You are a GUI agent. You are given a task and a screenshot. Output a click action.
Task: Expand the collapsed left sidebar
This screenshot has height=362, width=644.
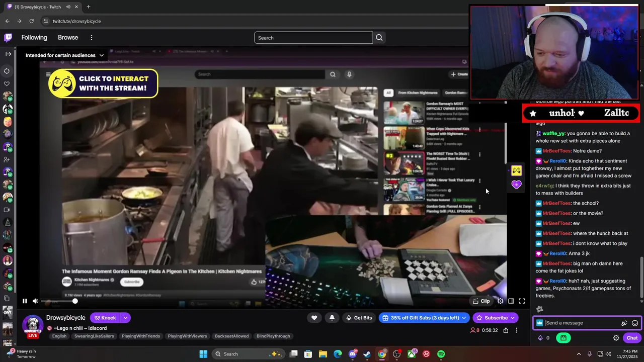(8, 54)
